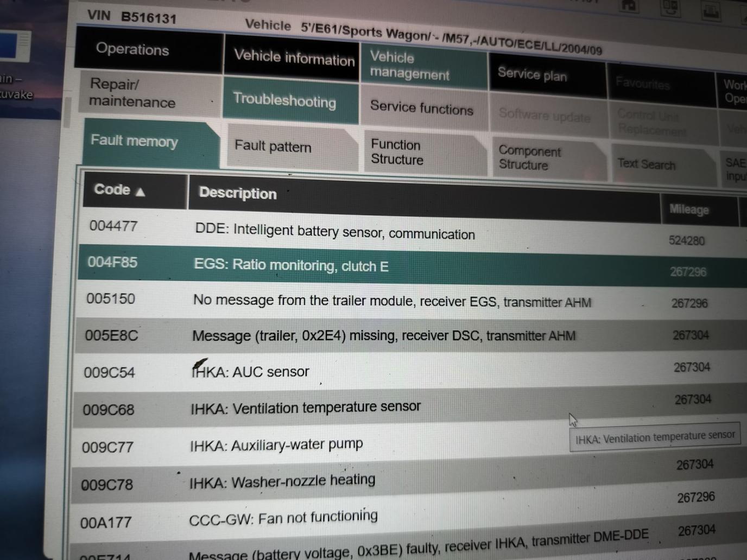This screenshot has width=747, height=560.
Task: Select the Vehicle management tab
Action: point(410,66)
